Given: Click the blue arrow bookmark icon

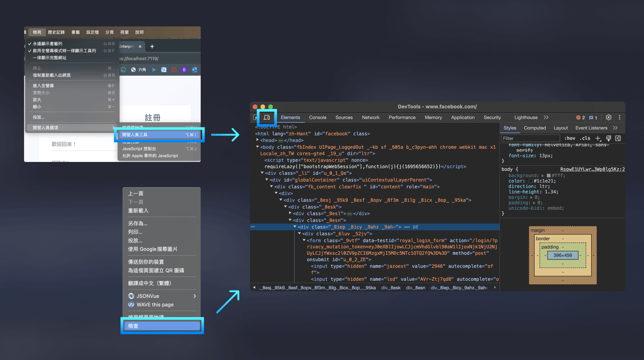Looking at the screenshot, I should [x=154, y=70].
